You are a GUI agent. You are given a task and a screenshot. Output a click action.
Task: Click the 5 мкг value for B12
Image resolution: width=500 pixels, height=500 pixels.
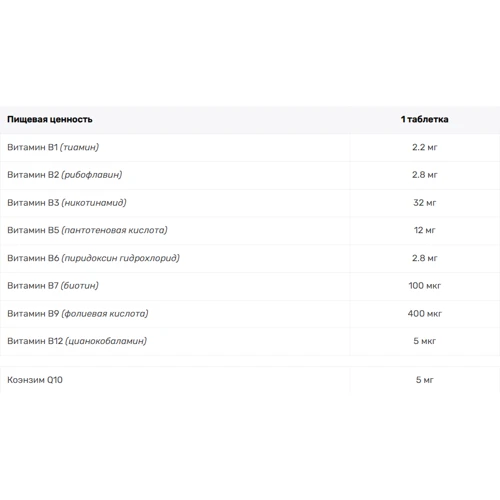pyautogui.click(x=424, y=341)
